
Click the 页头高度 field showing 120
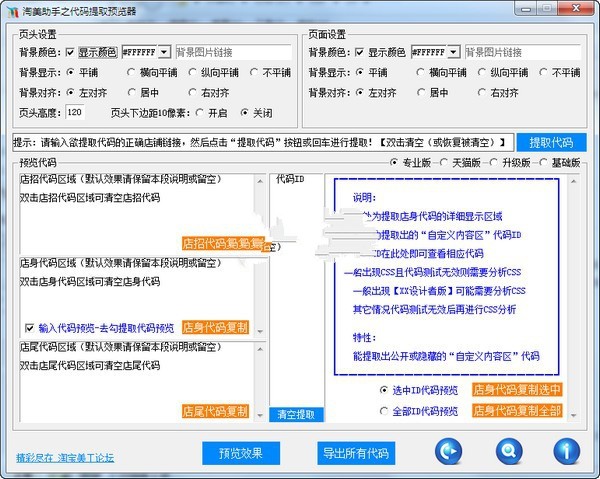coord(75,112)
